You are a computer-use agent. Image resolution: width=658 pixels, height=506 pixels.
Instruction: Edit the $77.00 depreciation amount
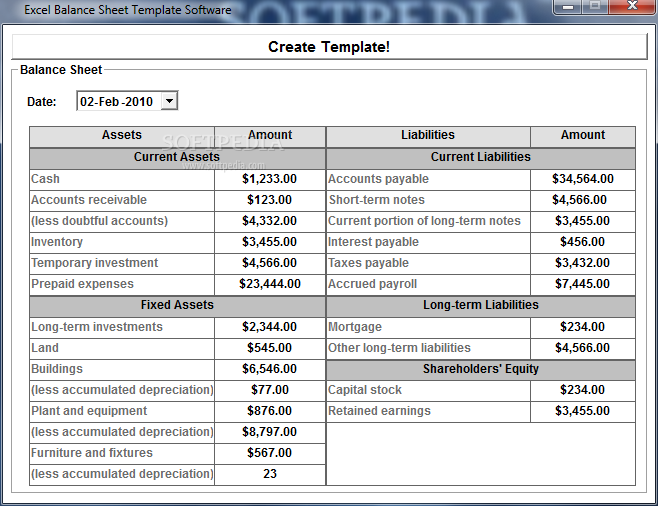270,390
